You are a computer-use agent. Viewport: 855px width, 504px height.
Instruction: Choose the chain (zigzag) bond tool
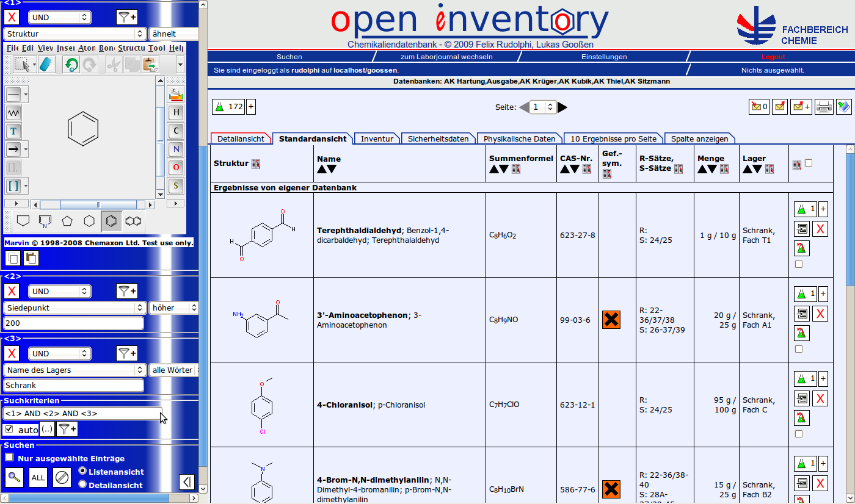coord(13,113)
